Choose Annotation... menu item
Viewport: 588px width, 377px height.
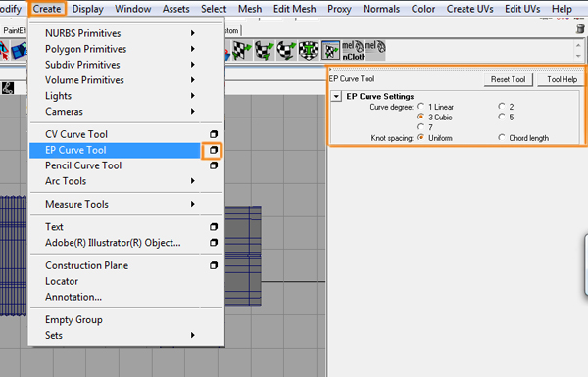point(125,297)
